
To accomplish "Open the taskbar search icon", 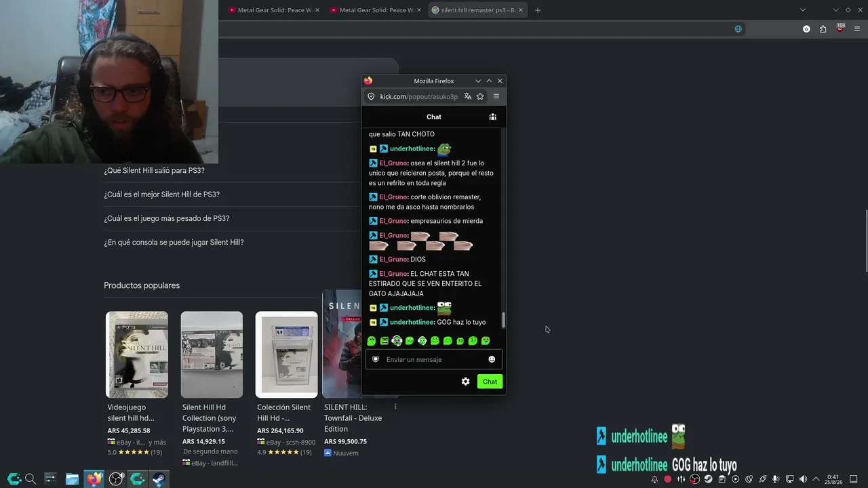I will (x=30, y=479).
